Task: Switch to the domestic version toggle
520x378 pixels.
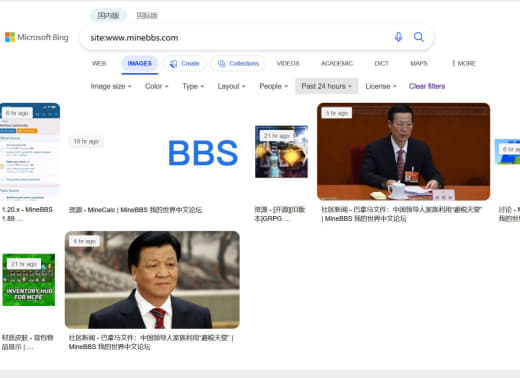Action: pos(108,15)
